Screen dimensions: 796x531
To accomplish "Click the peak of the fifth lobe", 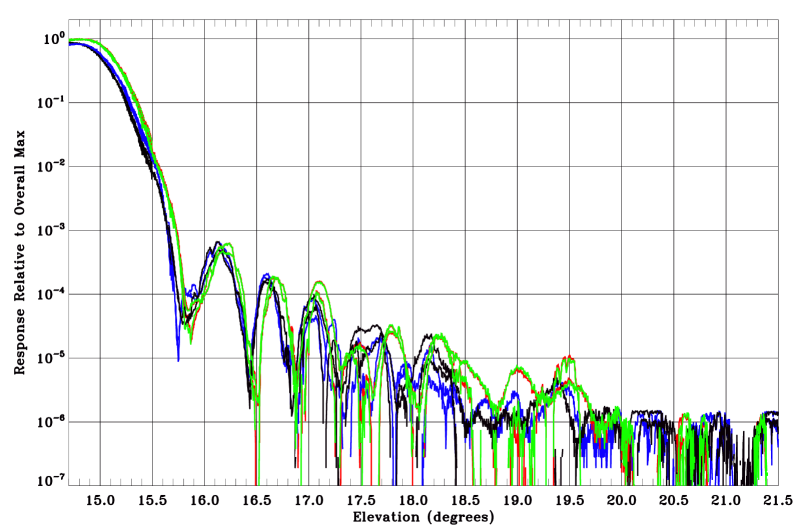I will point(392,327).
